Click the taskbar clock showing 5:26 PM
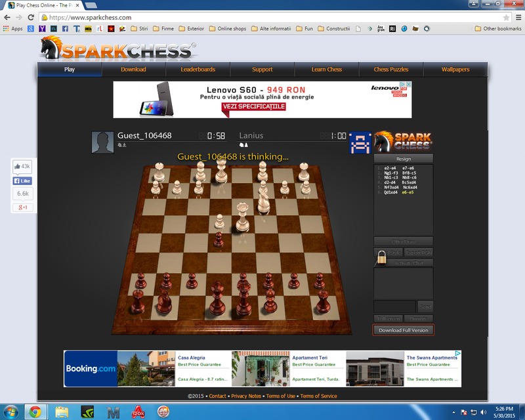The width and height of the screenshot is (525, 420). pyautogui.click(x=504, y=412)
